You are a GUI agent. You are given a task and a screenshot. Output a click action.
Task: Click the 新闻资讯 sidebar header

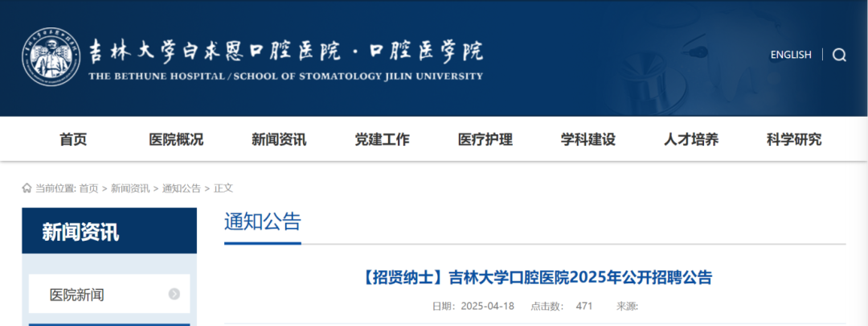pyautogui.click(x=109, y=231)
